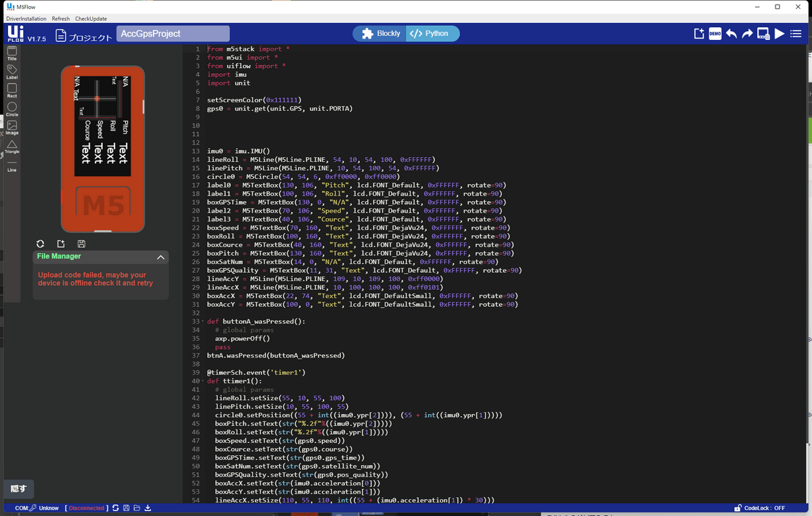Click the V1.7.5 version label

point(37,39)
